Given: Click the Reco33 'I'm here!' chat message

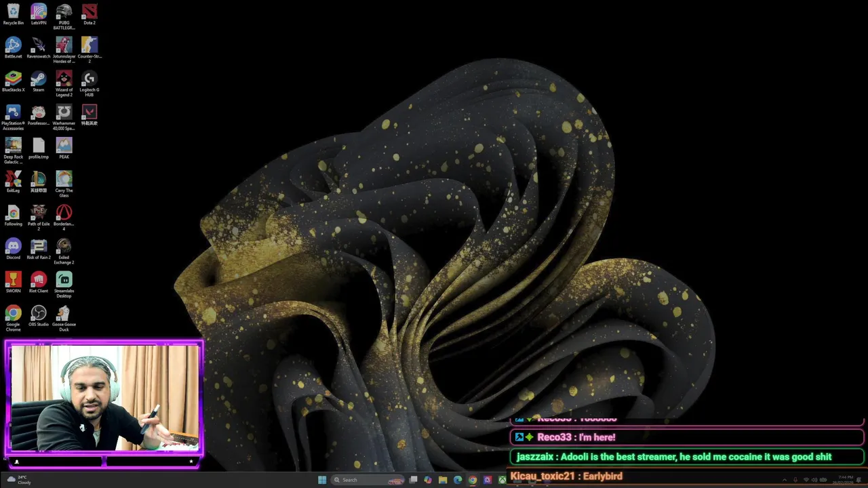Looking at the screenshot, I should [x=687, y=437].
